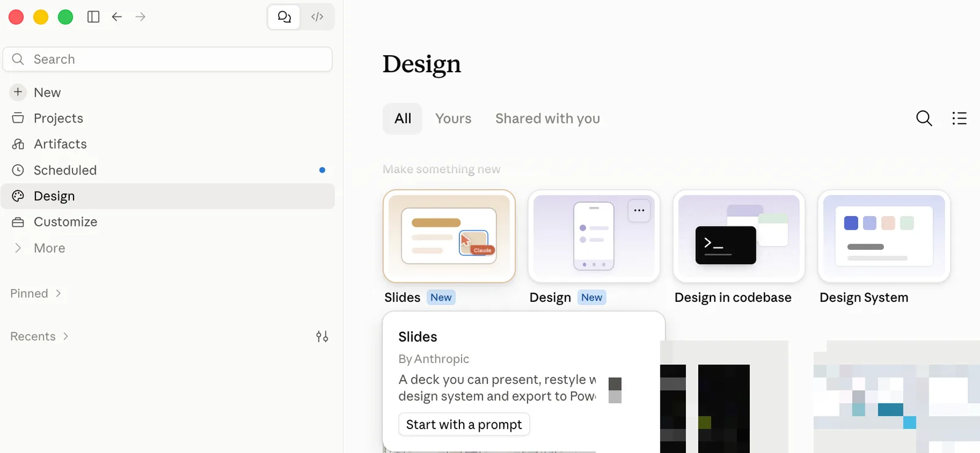This screenshot has height=453, width=980.
Task: Open the Customize toolbox icon
Action: click(18, 222)
